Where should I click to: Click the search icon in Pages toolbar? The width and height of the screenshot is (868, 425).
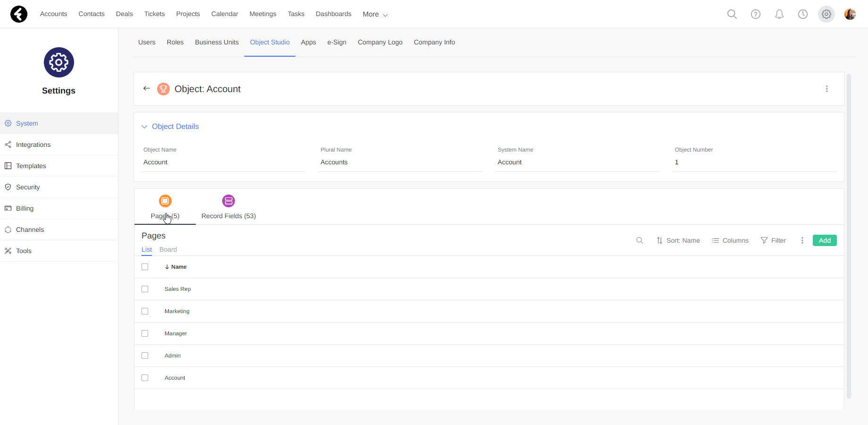coord(639,240)
